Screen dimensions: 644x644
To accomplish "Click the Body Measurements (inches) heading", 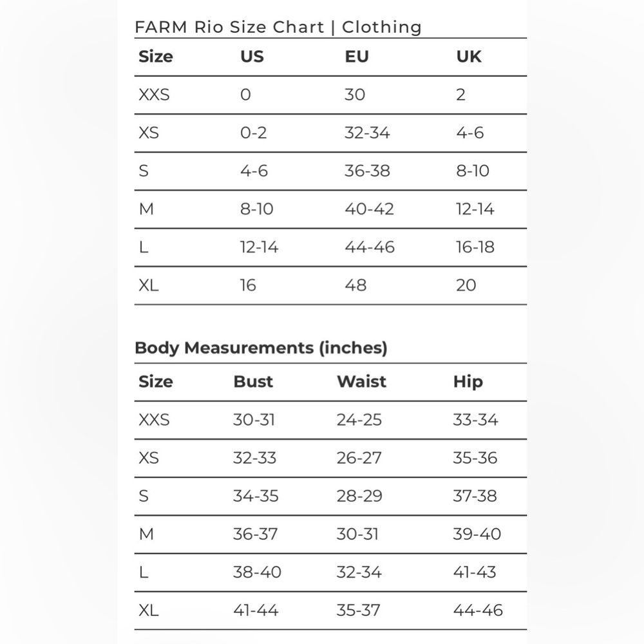I will 261,348.
